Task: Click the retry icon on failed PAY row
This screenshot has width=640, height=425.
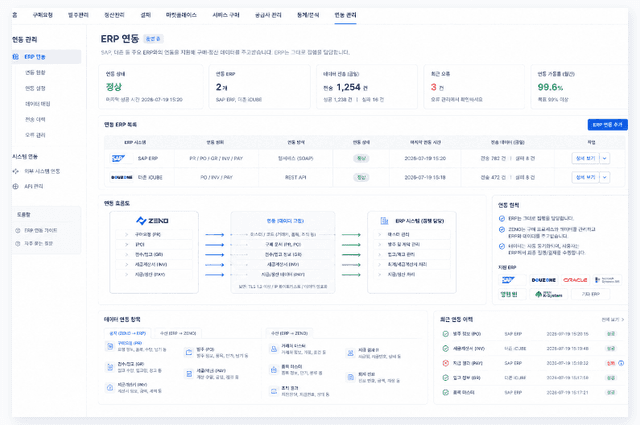Action: click(x=621, y=363)
